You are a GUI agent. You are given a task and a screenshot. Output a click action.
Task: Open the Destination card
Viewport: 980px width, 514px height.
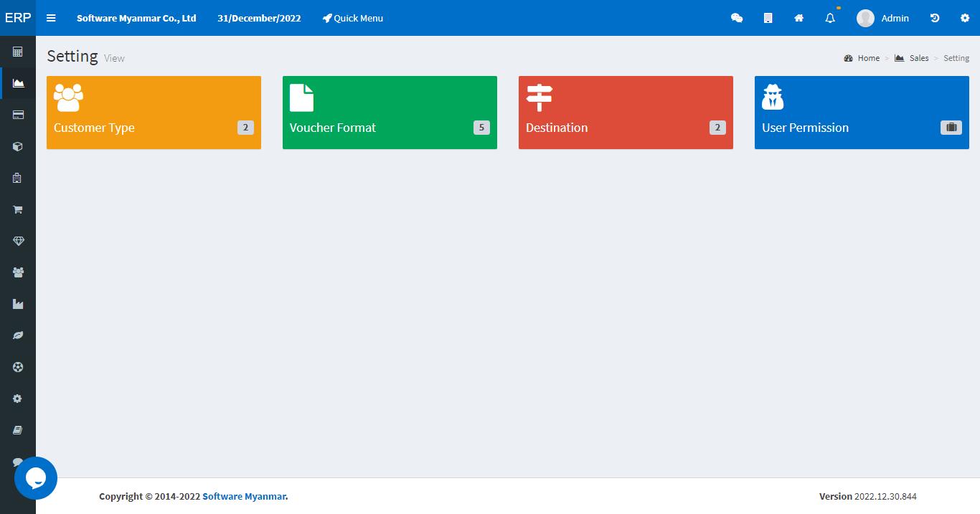point(626,113)
